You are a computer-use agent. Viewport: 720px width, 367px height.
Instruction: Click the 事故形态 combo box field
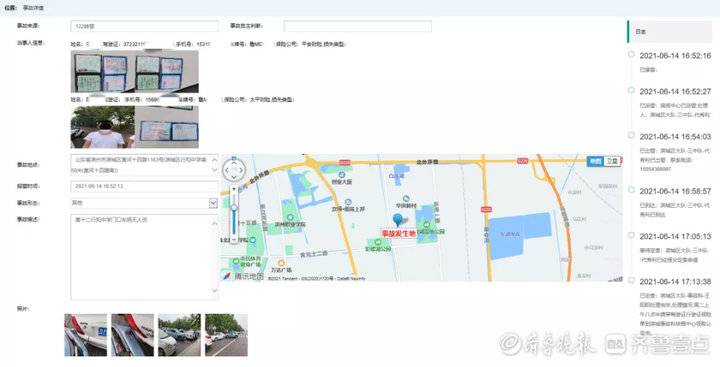(145, 203)
